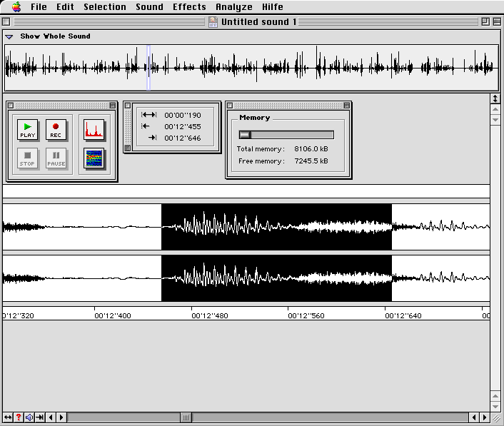This screenshot has height=426, width=504.
Task: Click the selection length double-arrow icon
Action: [x=148, y=115]
